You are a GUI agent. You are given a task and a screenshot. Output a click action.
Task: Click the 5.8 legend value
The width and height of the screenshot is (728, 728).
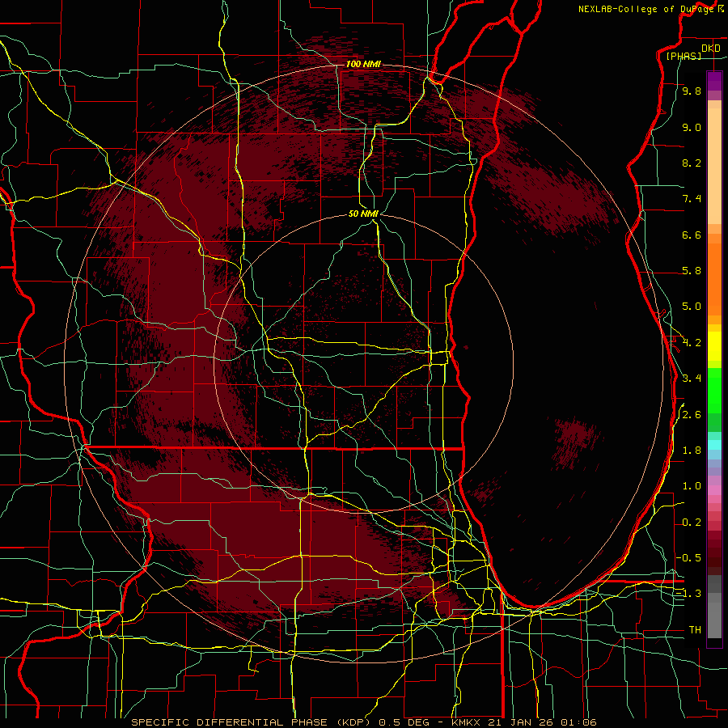point(692,271)
